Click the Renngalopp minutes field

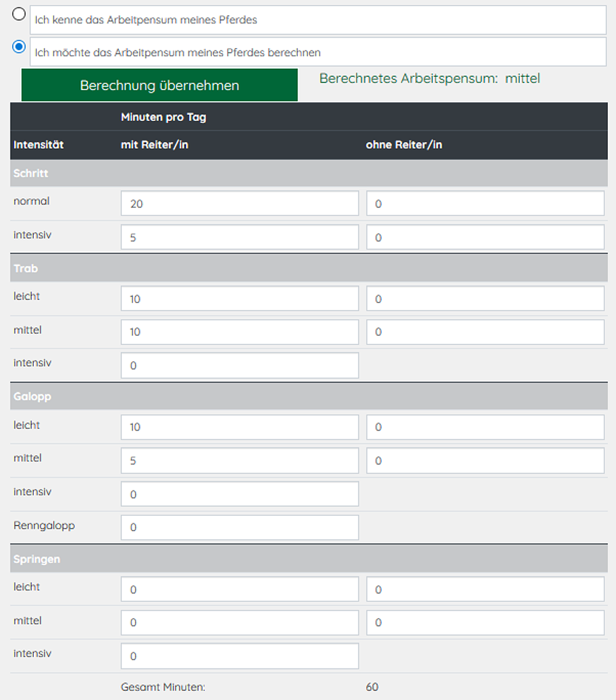click(240, 527)
